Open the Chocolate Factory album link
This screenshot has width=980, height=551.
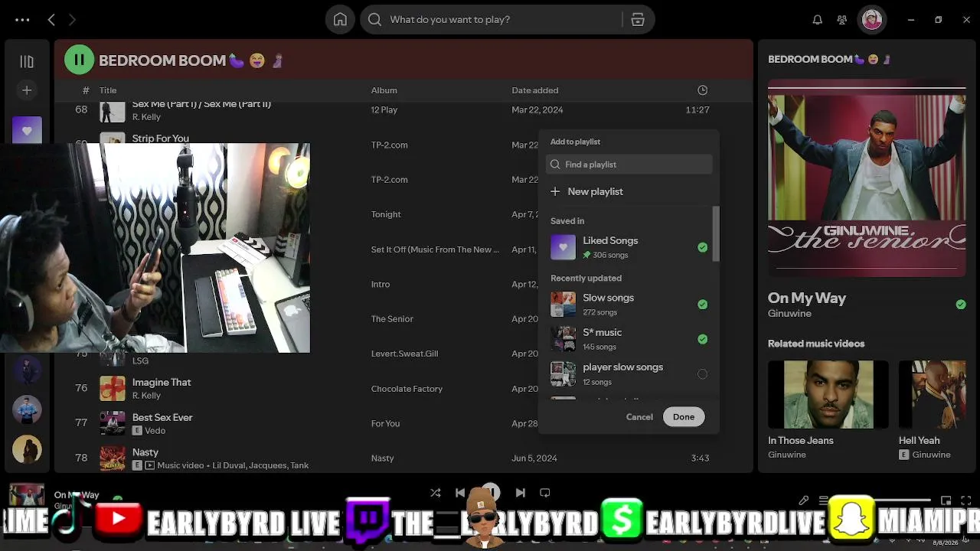[407, 389]
